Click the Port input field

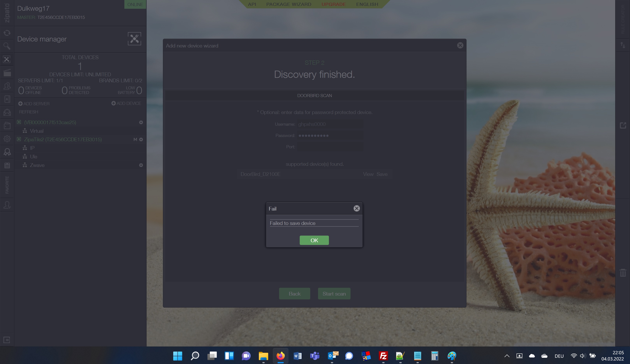[330, 147]
